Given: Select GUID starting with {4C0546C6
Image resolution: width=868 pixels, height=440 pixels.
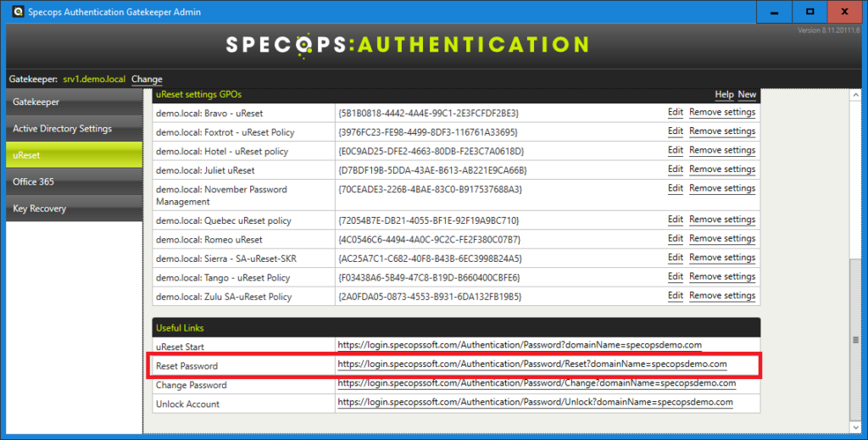Looking at the screenshot, I should tap(429, 239).
